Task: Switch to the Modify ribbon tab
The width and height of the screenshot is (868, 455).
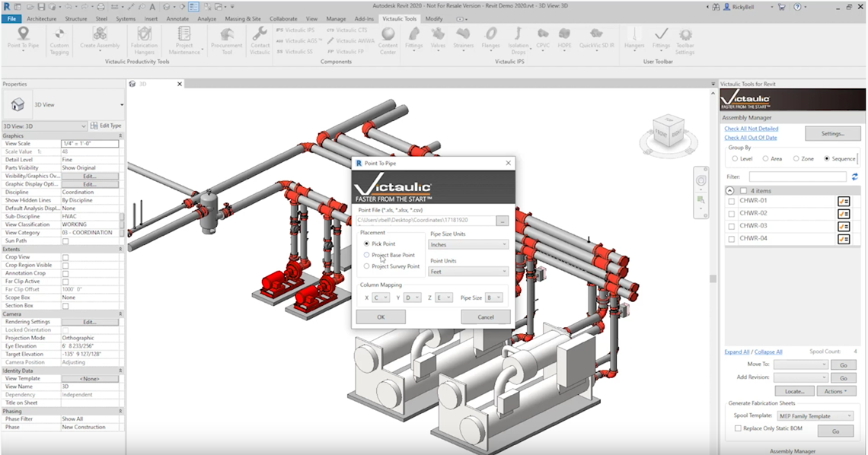Action: [434, 19]
